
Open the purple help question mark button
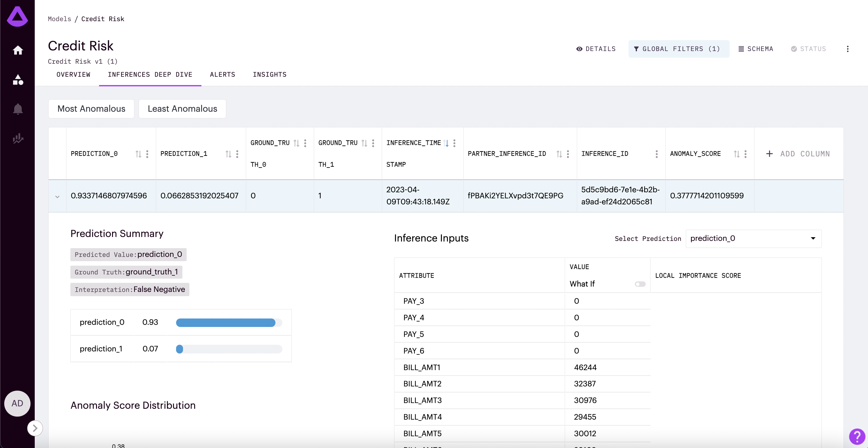pyautogui.click(x=857, y=437)
